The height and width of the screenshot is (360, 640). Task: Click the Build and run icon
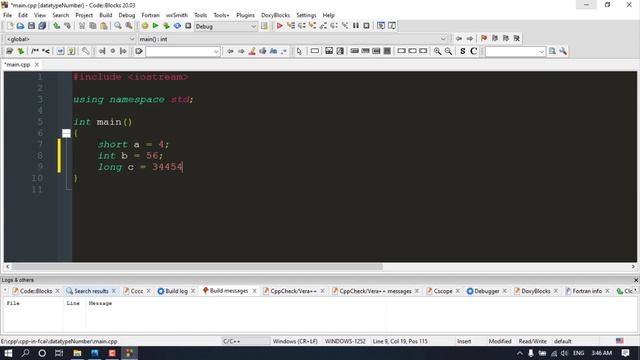(x=166, y=26)
